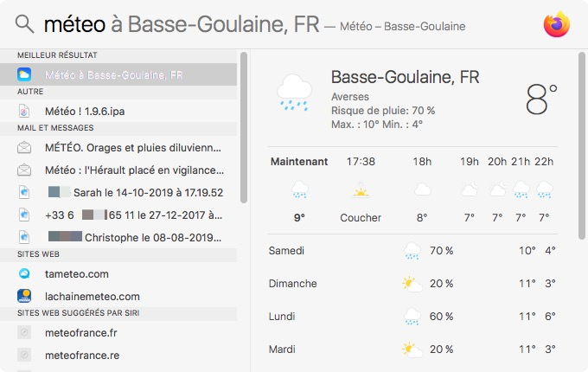Viewport: 588px width, 372px height.
Task: Click the Dimanche partly sunny icon
Action: 412,284
